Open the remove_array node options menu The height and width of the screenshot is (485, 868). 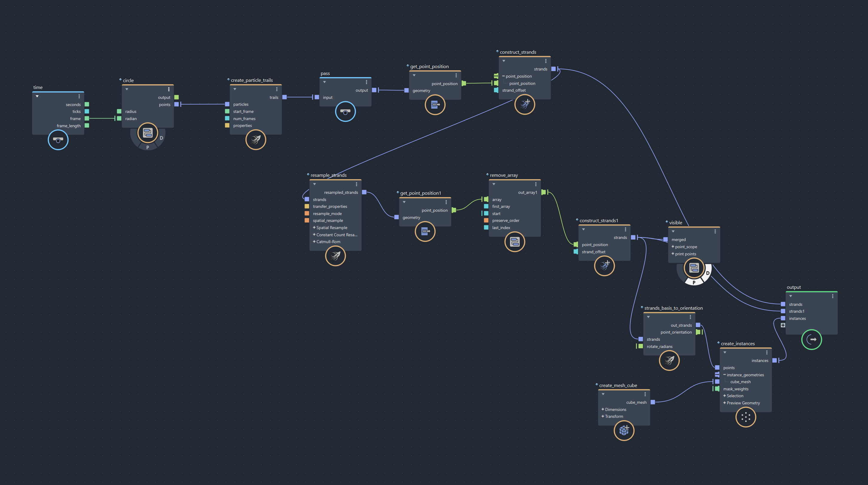[x=536, y=184]
